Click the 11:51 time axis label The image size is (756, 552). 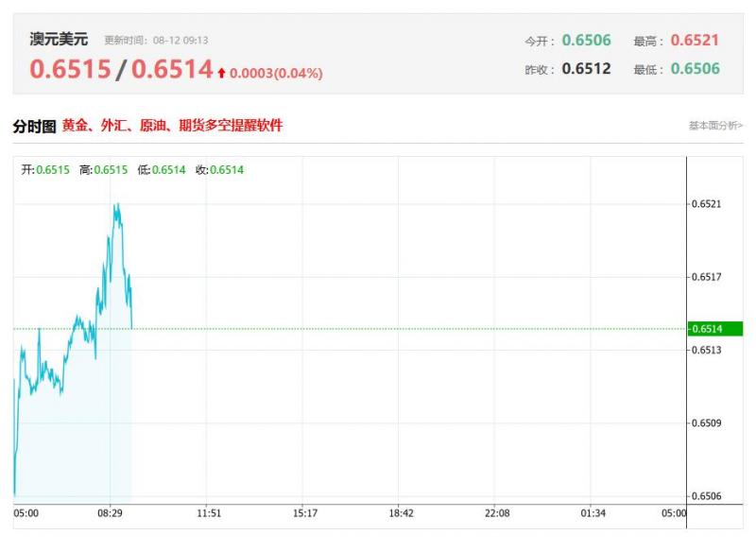209,513
